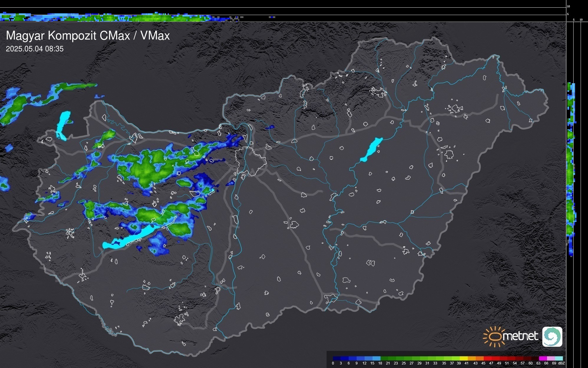Select the red 45-47 dBZ legend swatch
Screen dimensions: 588x368
point(487,359)
